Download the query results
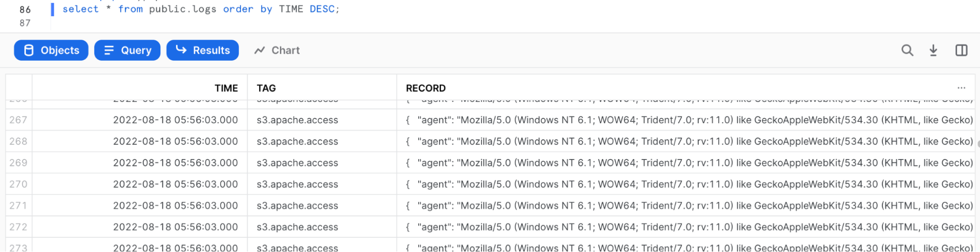The height and width of the screenshot is (252, 980). point(933,50)
